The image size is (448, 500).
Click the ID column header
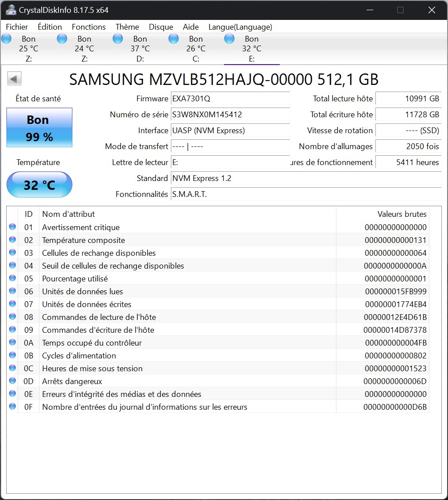(x=29, y=214)
